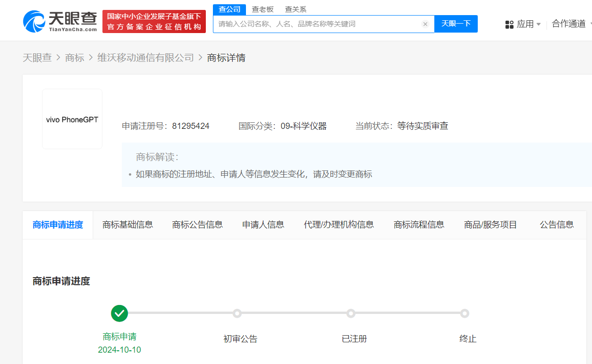
Task: Clear the search box with X icon
Action: [425, 24]
